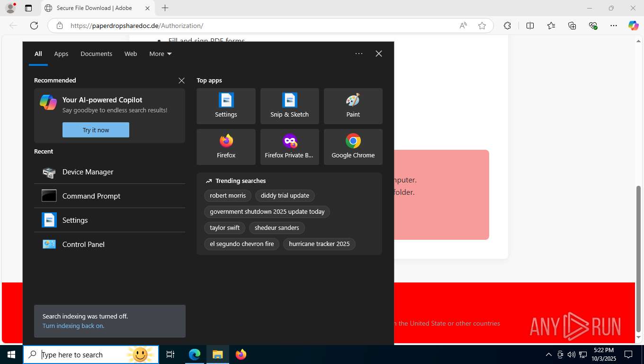
Task: Open Browser essentials heart icon
Action: point(593,26)
